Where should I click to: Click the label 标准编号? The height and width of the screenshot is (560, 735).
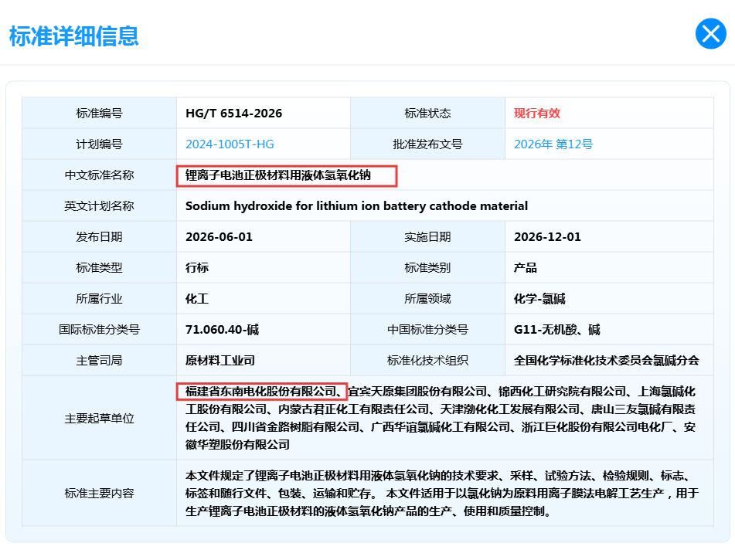pos(100,114)
